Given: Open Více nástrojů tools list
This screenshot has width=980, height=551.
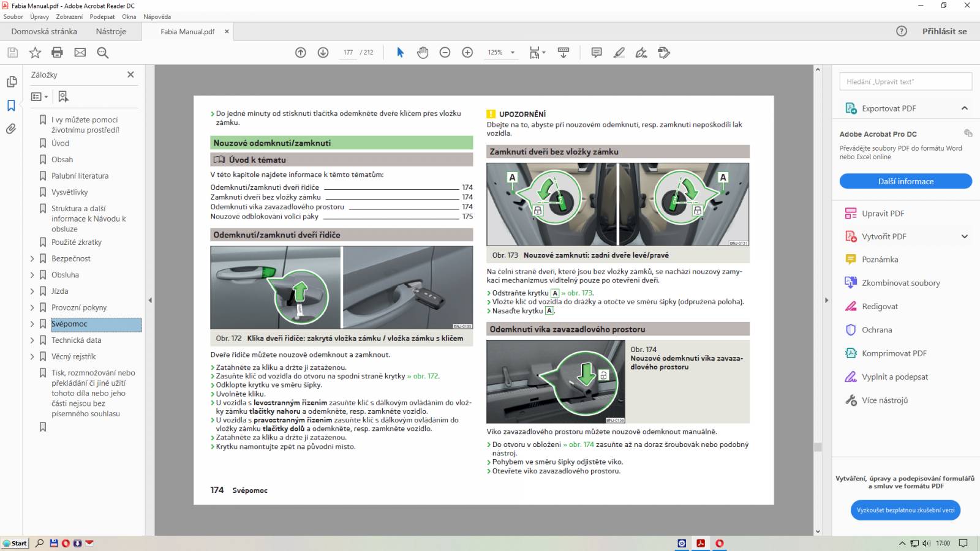Looking at the screenshot, I should coord(876,400).
